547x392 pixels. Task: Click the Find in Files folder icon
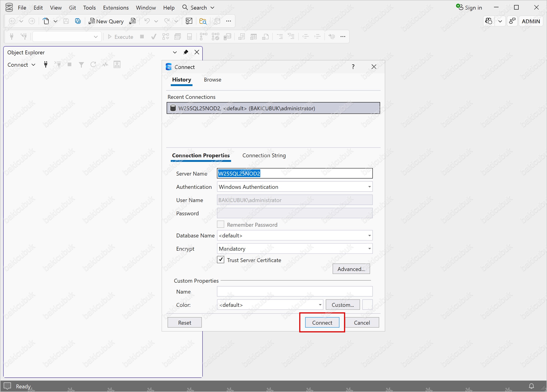pos(203,21)
